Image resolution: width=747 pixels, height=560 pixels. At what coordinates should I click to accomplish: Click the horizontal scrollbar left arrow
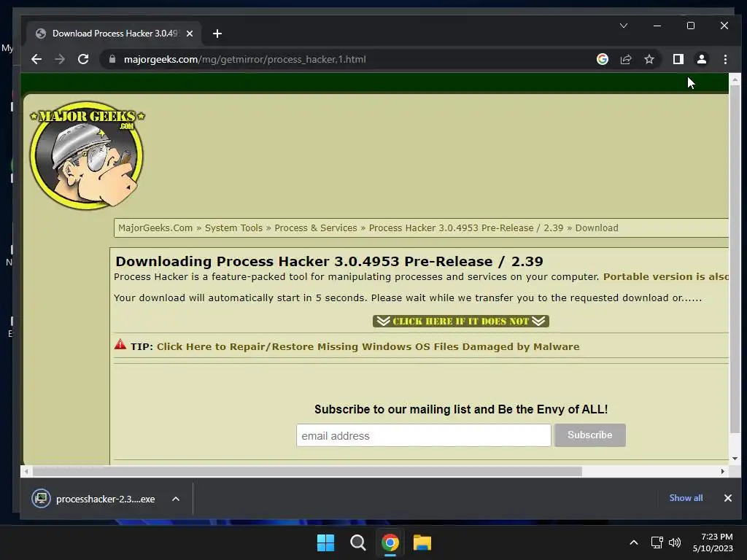(x=26, y=472)
